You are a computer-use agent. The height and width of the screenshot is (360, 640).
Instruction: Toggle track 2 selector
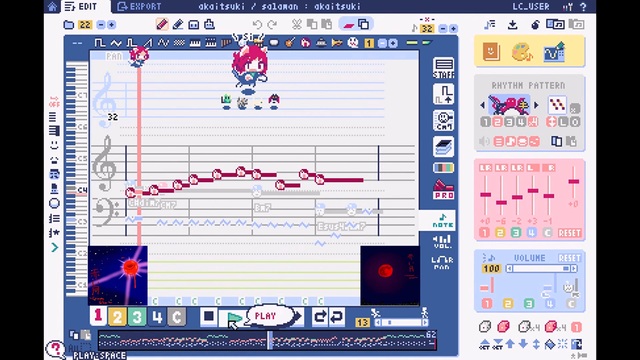tap(117, 316)
